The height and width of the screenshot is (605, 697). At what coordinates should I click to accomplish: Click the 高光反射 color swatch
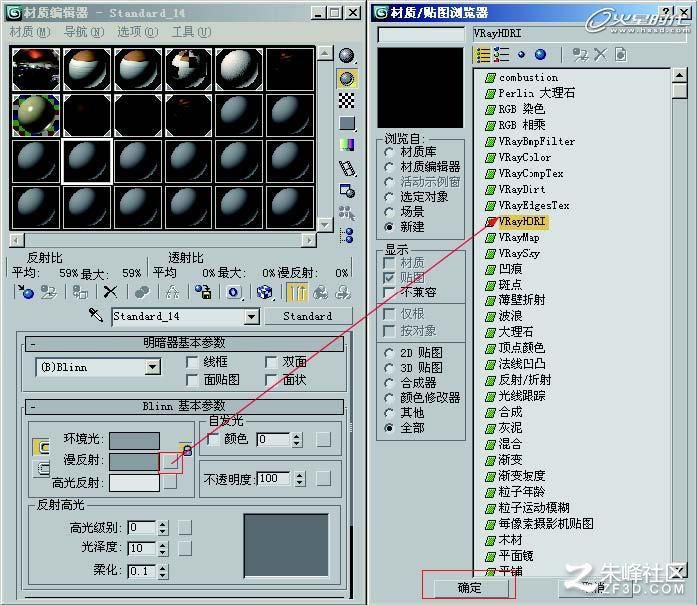point(134,483)
